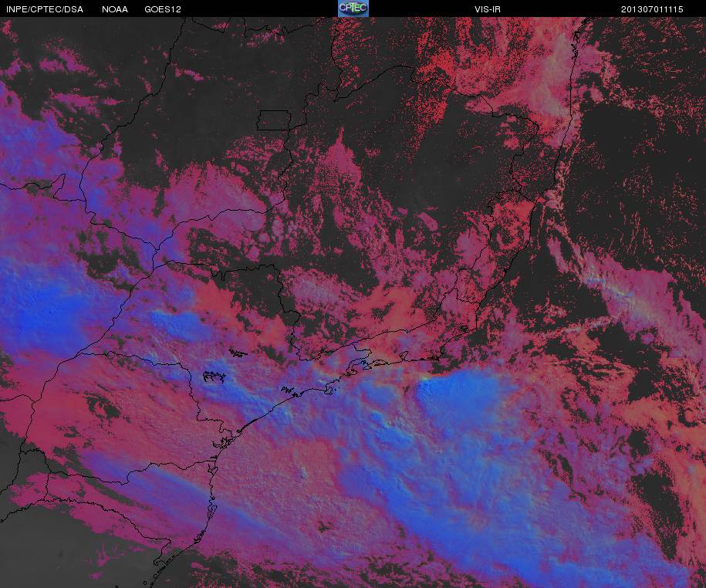
Task: Click the CPTEC logo in header
Action: tap(353, 8)
